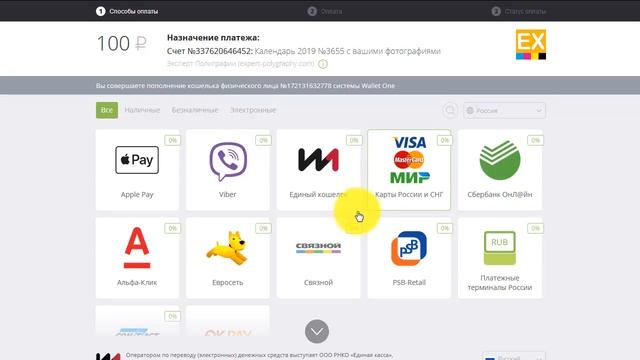Select the Связной payment option
The image size is (640, 360).
tap(318, 258)
